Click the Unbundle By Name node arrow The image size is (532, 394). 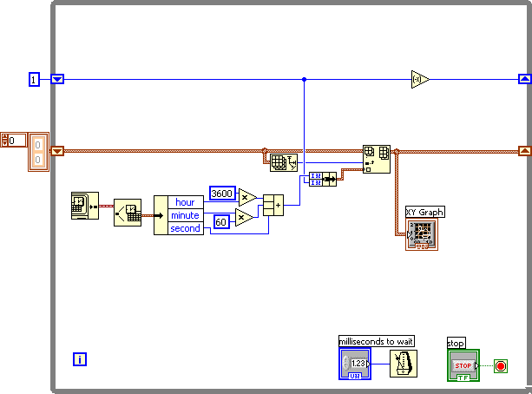161,215
